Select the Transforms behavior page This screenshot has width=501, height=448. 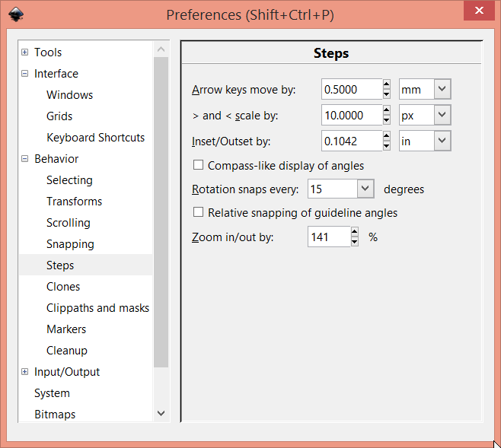[74, 202]
